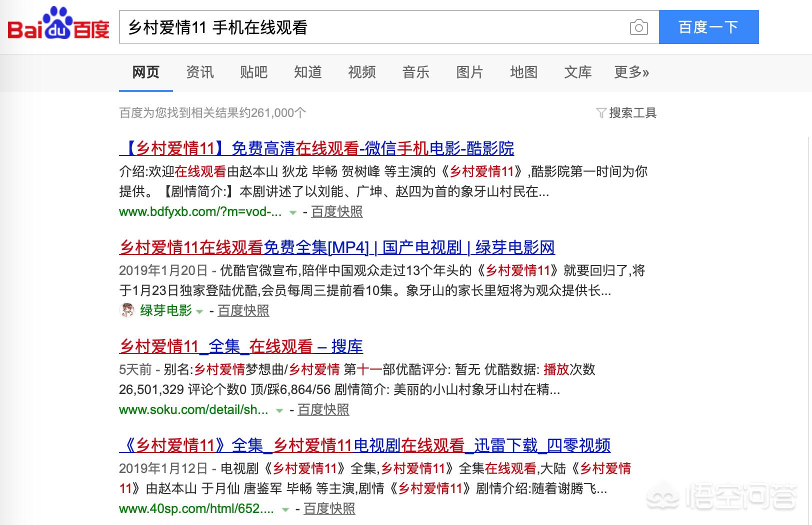Click the date text 2019年1月12日
Image resolution: width=812 pixels, height=525 pixels.
coord(163,469)
